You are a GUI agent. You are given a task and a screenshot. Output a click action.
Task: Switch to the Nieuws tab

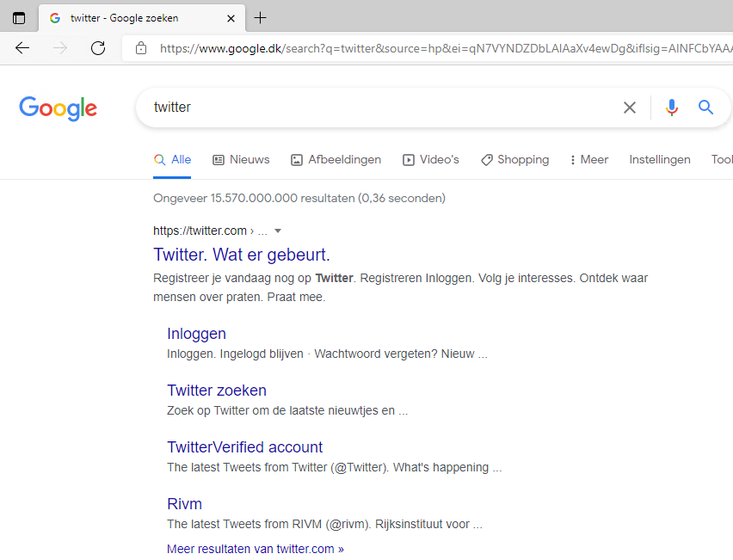click(241, 160)
